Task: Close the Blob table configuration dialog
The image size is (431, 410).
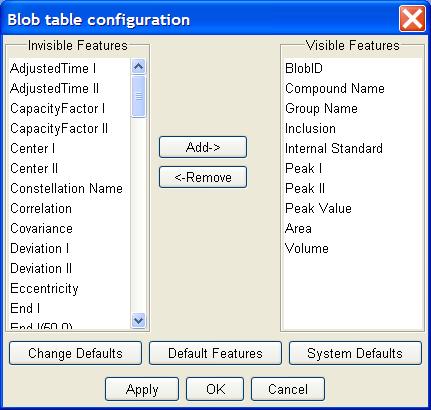Action: [412, 19]
